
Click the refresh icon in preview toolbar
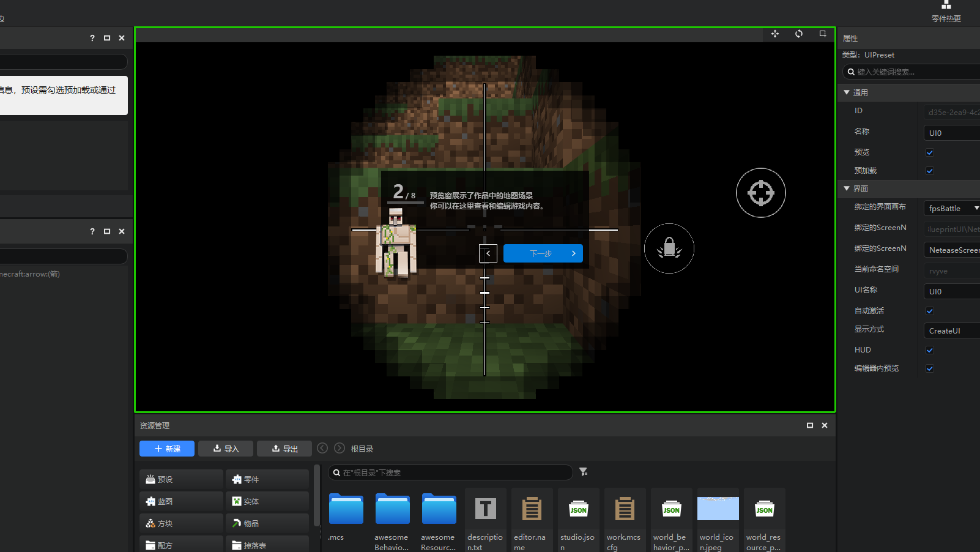(x=799, y=34)
